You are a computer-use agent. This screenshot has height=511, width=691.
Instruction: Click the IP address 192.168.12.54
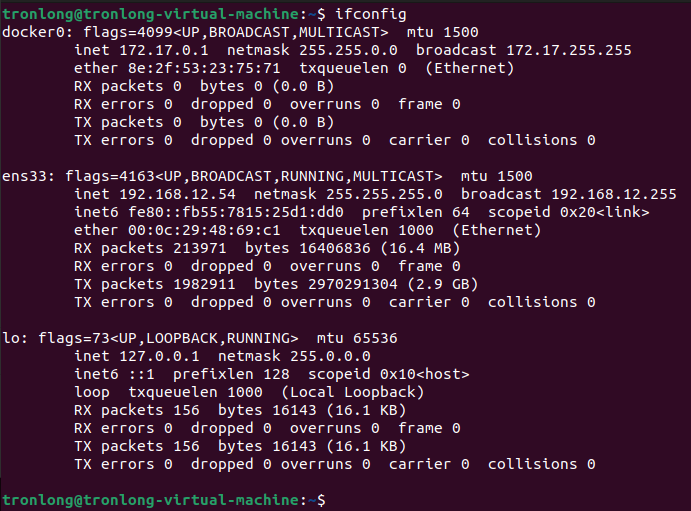pos(178,194)
